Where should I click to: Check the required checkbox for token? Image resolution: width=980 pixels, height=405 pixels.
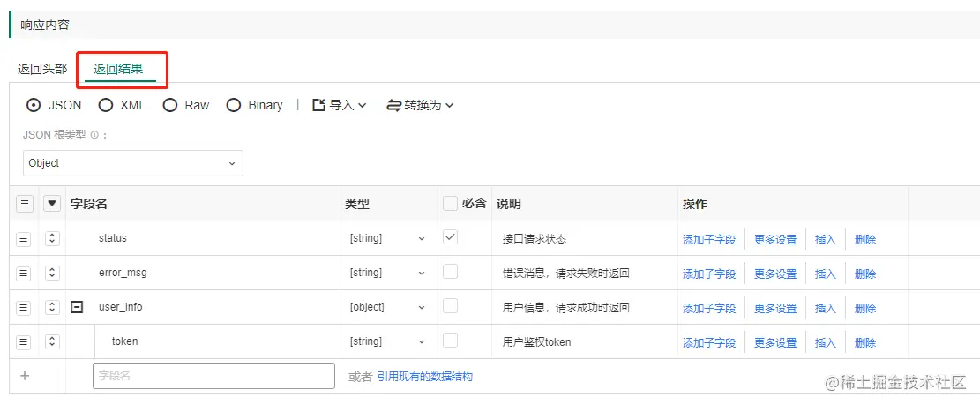[x=450, y=341]
